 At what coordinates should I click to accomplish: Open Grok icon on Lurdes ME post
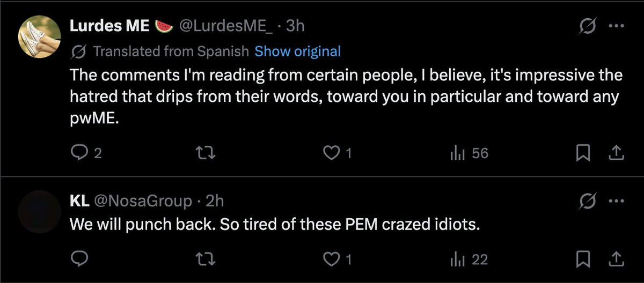(x=589, y=26)
